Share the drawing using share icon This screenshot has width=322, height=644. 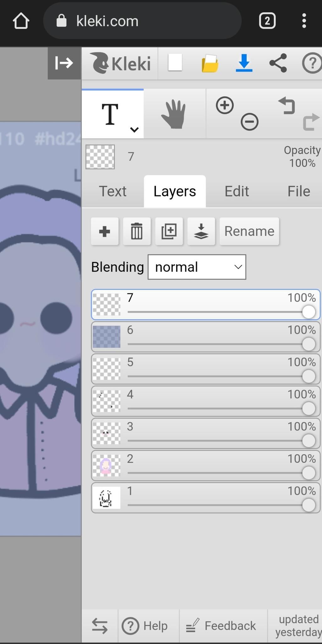coord(278,63)
